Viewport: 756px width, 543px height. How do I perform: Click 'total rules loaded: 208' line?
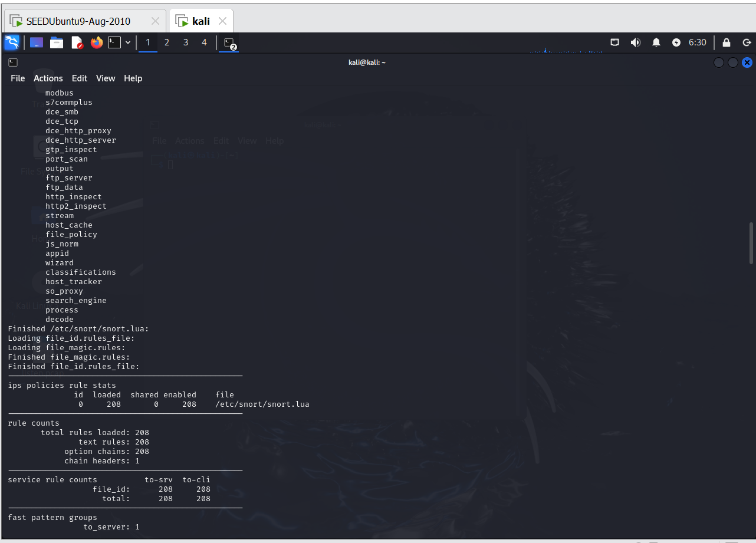[x=95, y=433]
